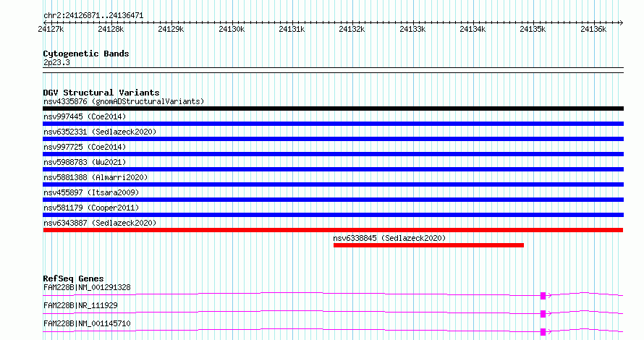Open nsv5988783 (Wu2021) label
Screen dimensions: 644x340
point(85,162)
